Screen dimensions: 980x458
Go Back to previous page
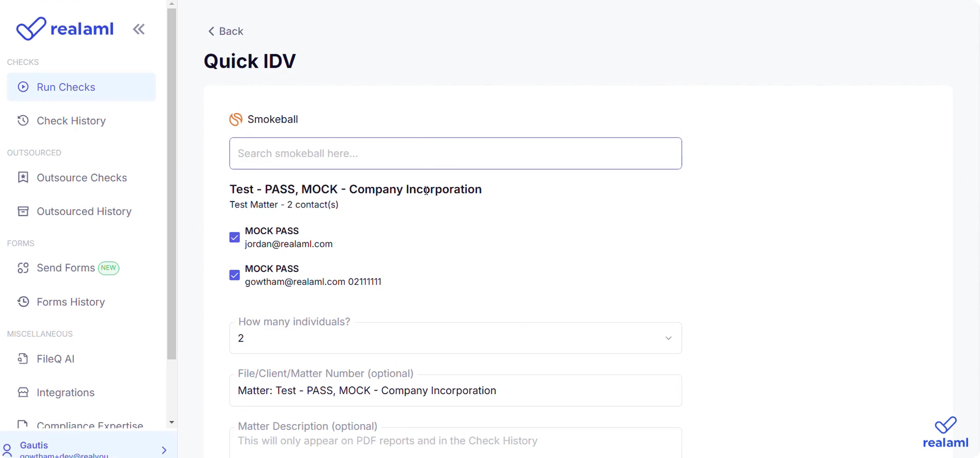coord(226,31)
